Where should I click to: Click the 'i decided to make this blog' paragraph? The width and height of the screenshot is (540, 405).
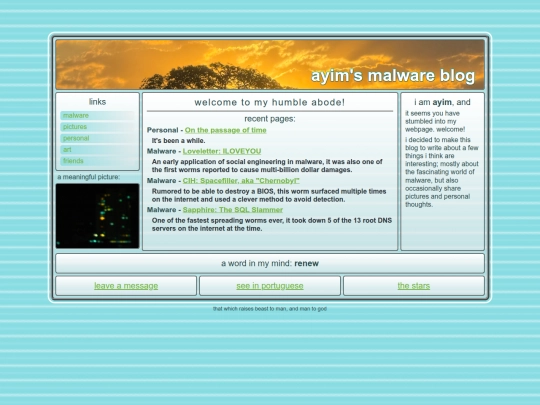(x=442, y=172)
